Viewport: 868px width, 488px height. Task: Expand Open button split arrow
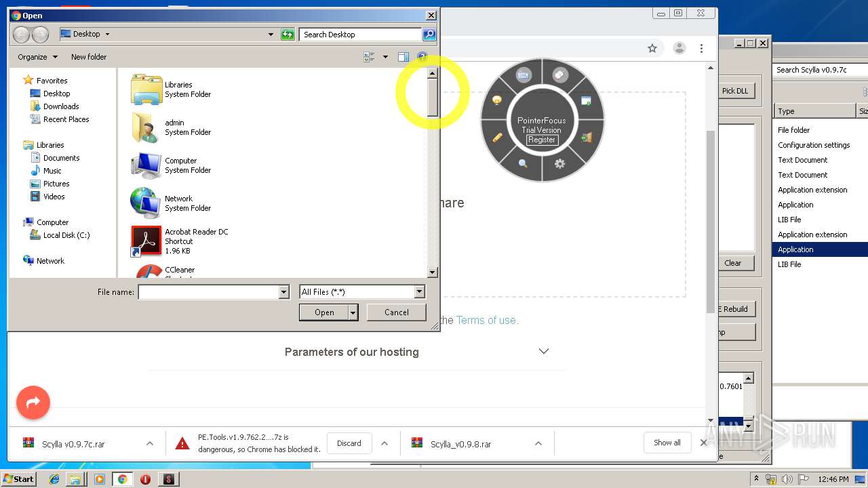[x=353, y=312]
